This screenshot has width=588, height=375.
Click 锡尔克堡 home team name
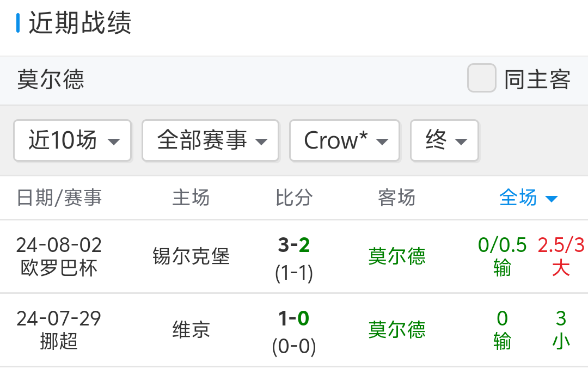191,256
